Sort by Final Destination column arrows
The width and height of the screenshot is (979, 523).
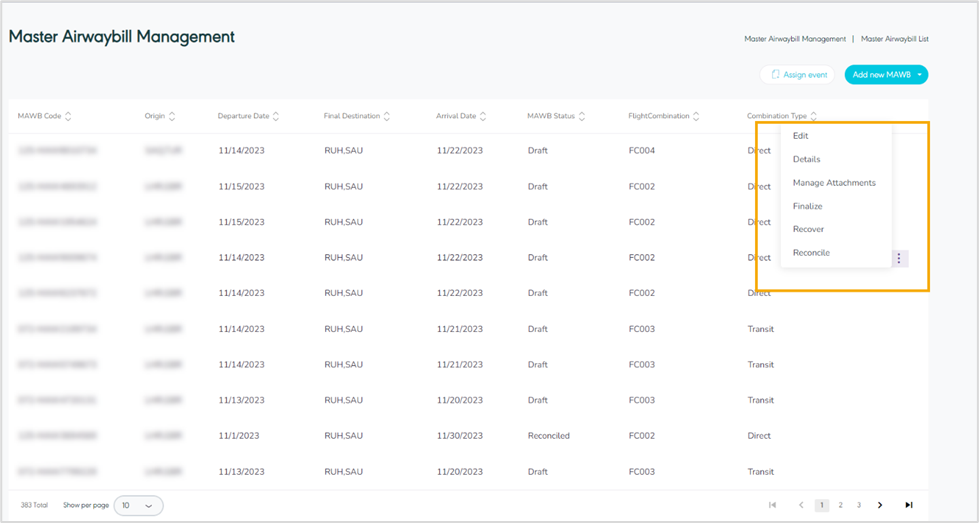[x=387, y=117]
